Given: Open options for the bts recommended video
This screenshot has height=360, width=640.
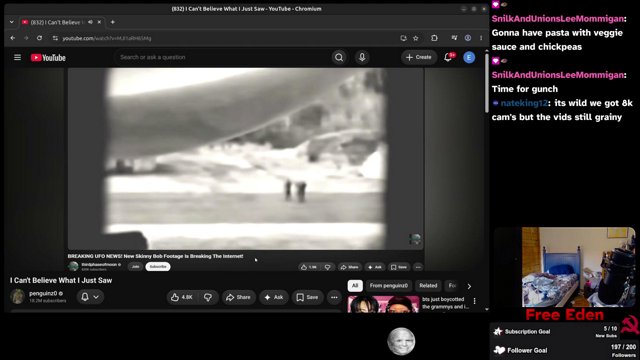Looking at the screenshot, I should tap(474, 301).
